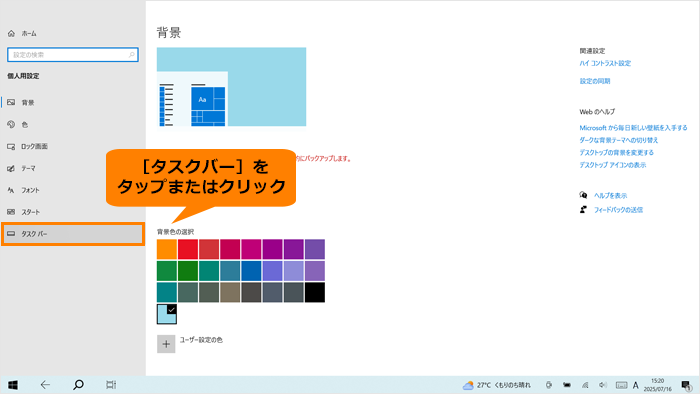The image size is (700, 394).
Task: Open the Windows Start menu
Action: coord(12,385)
